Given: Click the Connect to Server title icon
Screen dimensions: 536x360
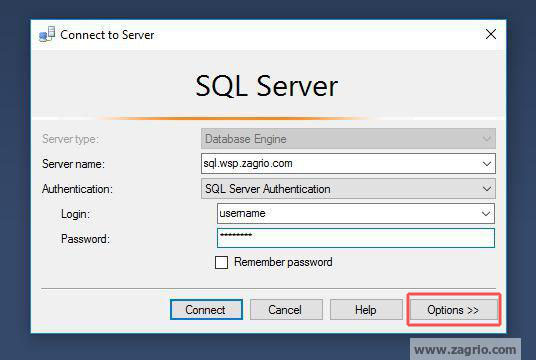Looking at the screenshot, I should tap(47, 34).
